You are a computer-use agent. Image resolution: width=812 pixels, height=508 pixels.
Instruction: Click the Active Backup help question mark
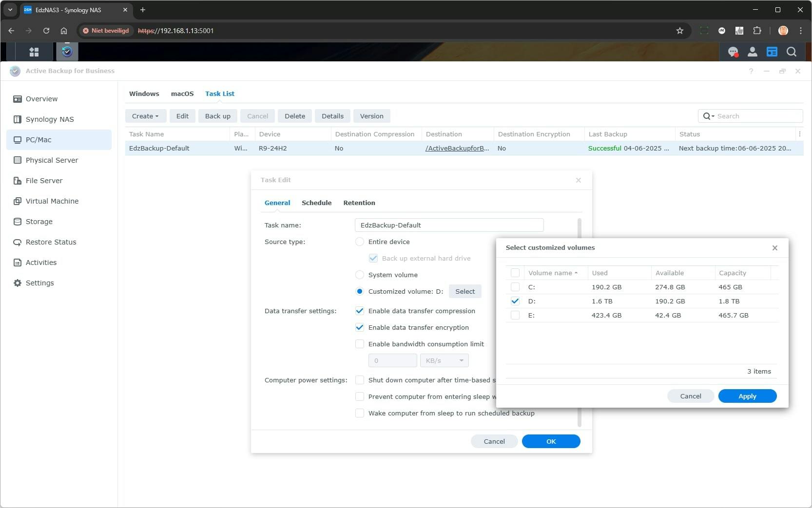[751, 71]
